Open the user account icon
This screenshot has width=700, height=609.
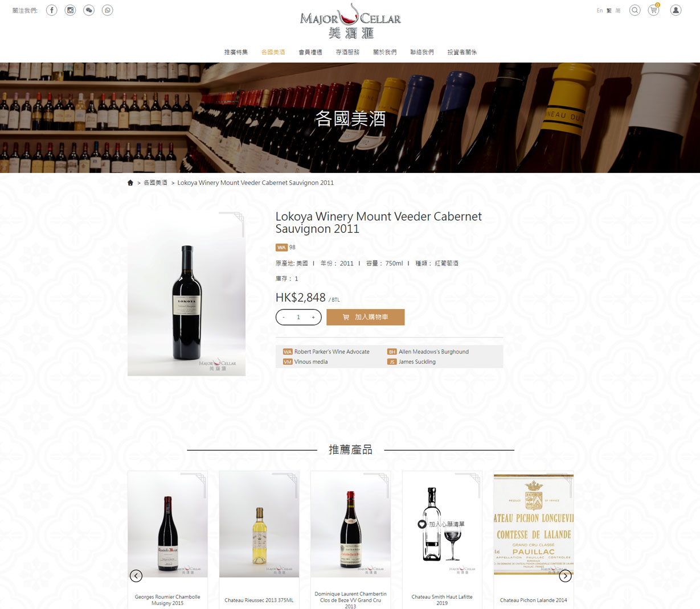(x=676, y=10)
